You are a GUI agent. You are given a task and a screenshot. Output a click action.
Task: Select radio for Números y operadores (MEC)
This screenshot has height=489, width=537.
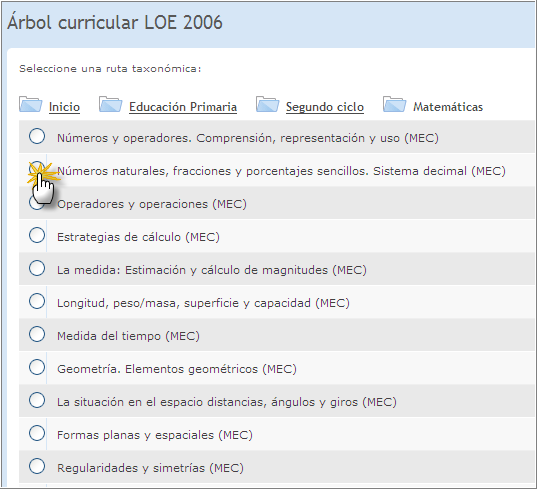(x=37, y=136)
